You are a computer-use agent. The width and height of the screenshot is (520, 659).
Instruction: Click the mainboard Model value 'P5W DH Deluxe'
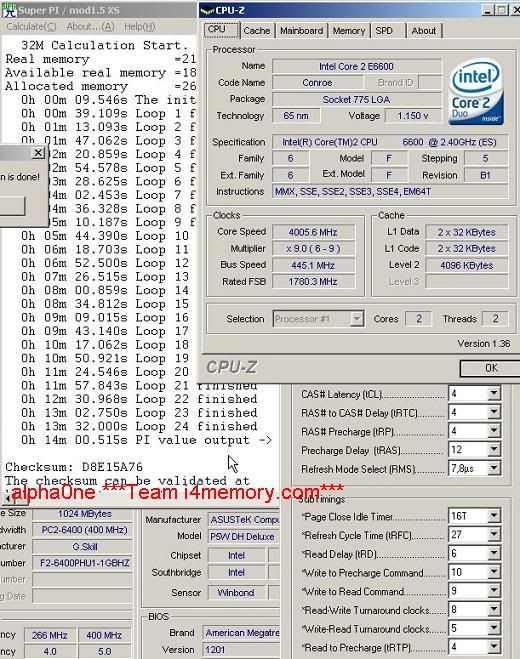coord(244,537)
